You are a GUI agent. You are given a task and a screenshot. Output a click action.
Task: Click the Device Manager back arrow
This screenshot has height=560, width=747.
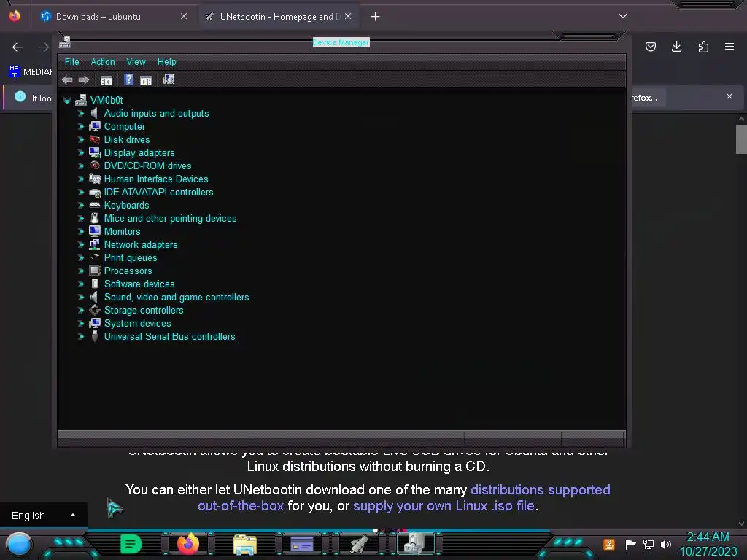pos(67,79)
